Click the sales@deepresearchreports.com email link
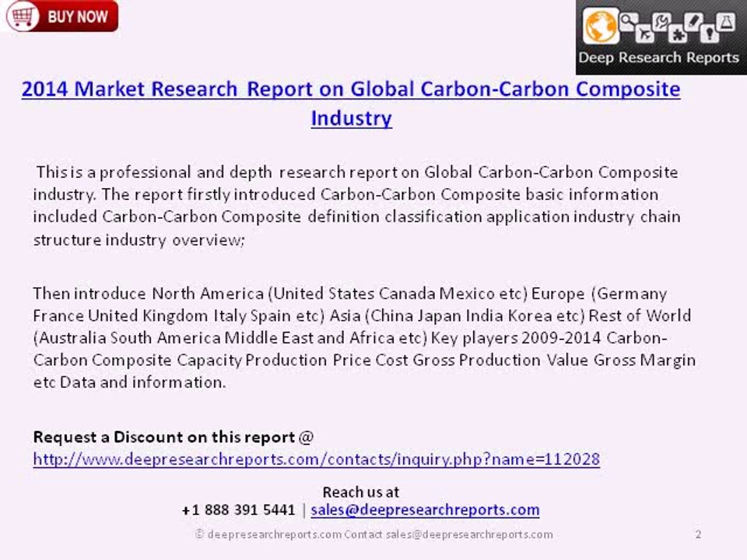The image size is (747, 560). pos(425,510)
